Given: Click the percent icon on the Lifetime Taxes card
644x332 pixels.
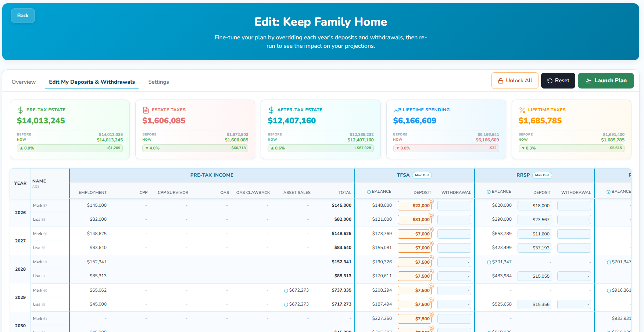Looking at the screenshot, I should [x=522, y=110].
